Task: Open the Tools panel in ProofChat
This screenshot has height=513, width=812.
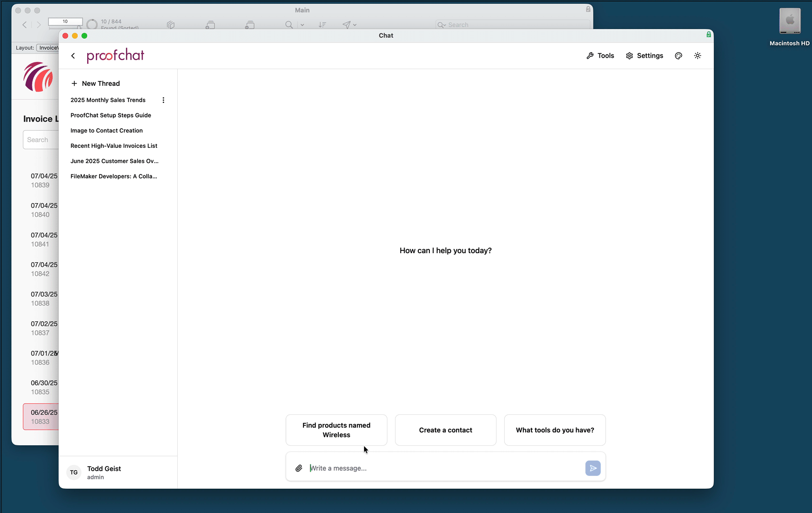Action: point(599,55)
